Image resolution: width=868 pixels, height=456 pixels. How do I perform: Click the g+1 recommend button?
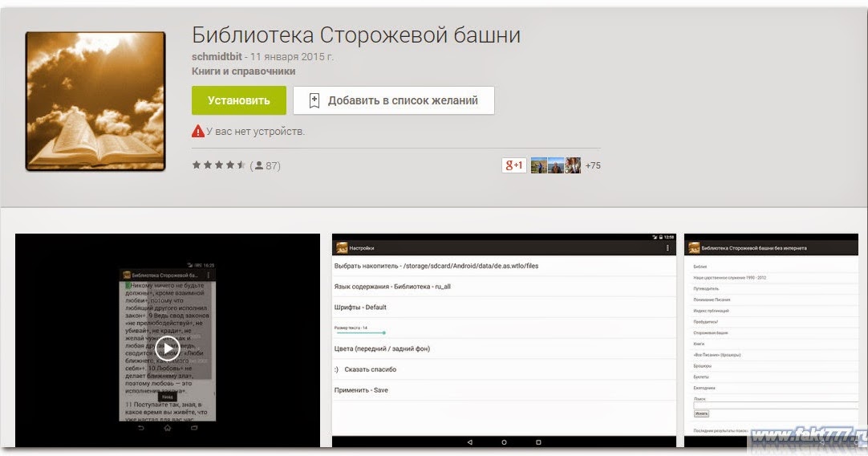(513, 165)
